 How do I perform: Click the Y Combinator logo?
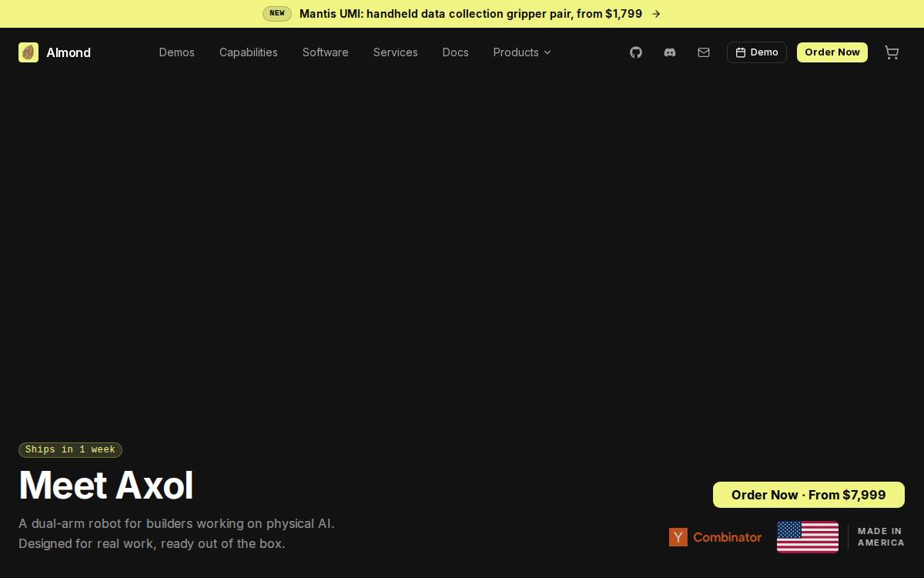point(715,537)
